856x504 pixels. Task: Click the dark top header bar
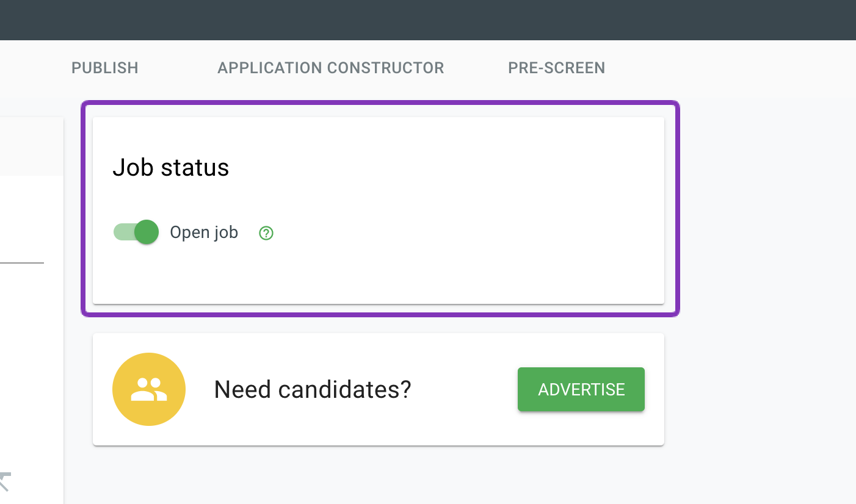tap(428, 20)
